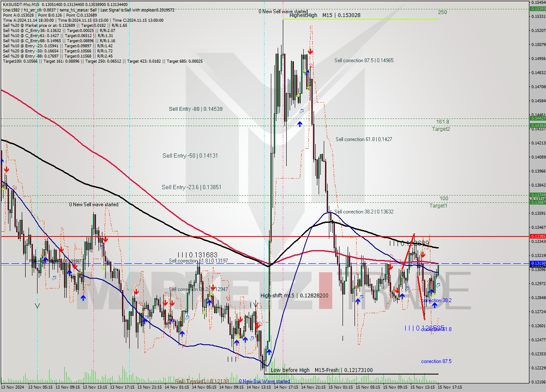Screen dimensions: 546x392
Task: Click the 13 Nov 2024 time axis label
Action: pyautogui.click(x=13, y=387)
